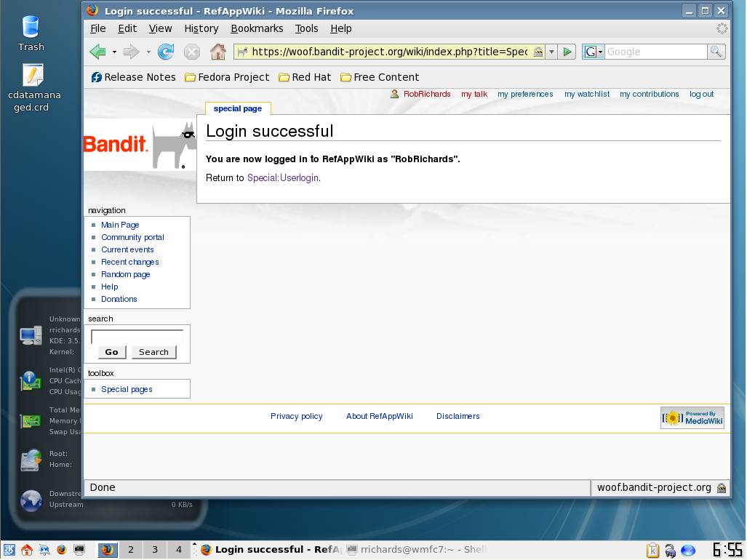Open the Forward history dropdown arrow
Image resolution: width=747 pixels, height=560 pixels.
pyautogui.click(x=148, y=52)
